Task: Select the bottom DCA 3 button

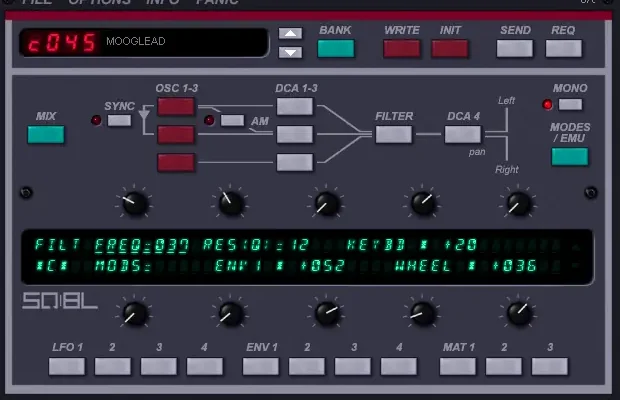Action: (x=295, y=162)
